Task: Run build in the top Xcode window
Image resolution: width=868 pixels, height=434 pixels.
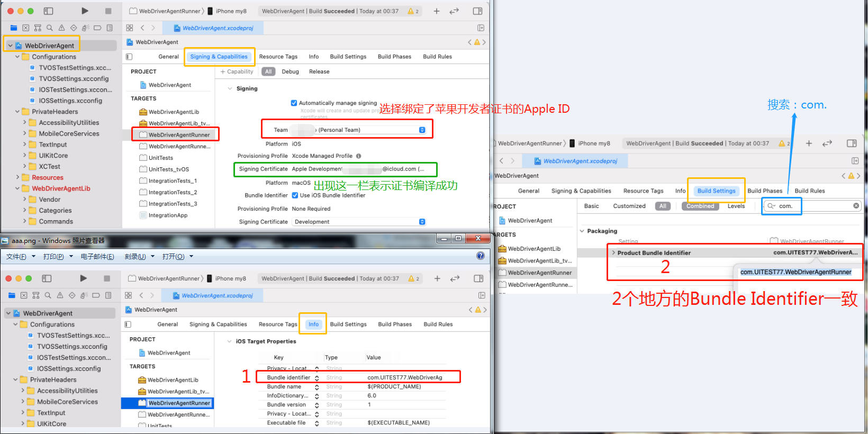Action: pos(85,11)
